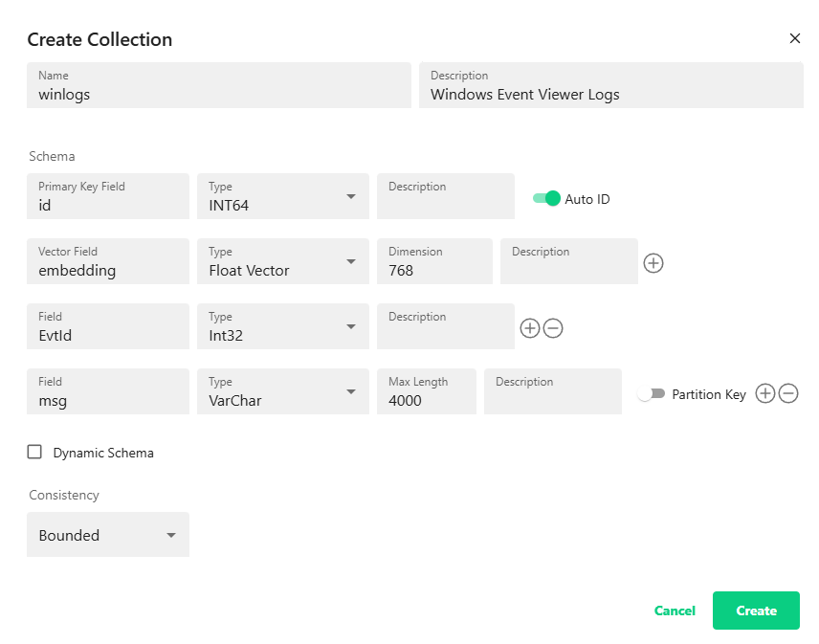Open the Bounded consistency dropdown
The image size is (819, 644).
point(108,534)
